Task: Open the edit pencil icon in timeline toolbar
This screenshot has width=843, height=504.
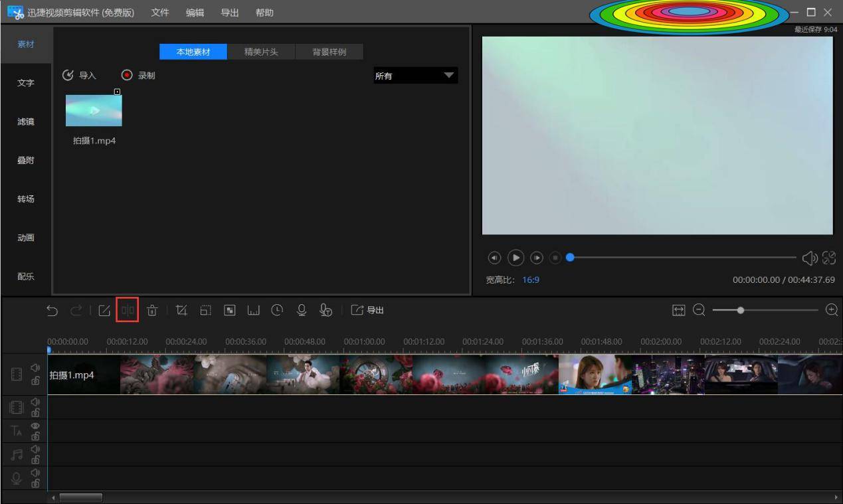Action: 104,310
